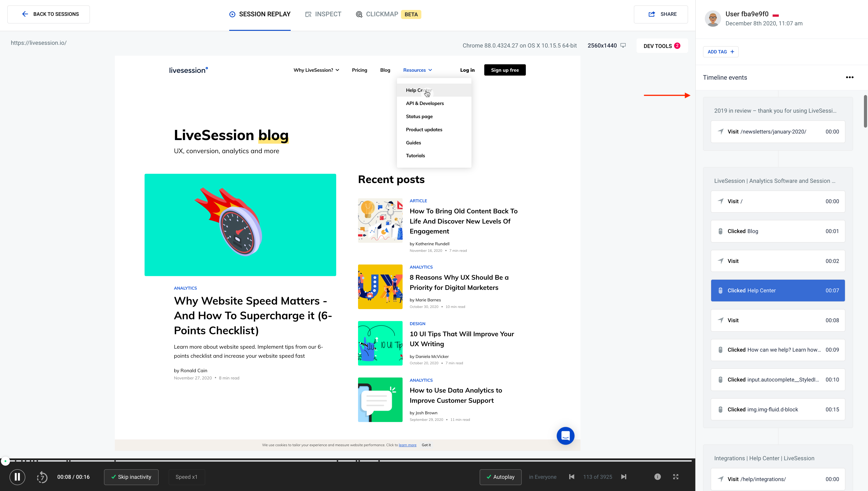This screenshot has width=868, height=491.
Task: Click the Autoplay enable icon
Action: (489, 477)
